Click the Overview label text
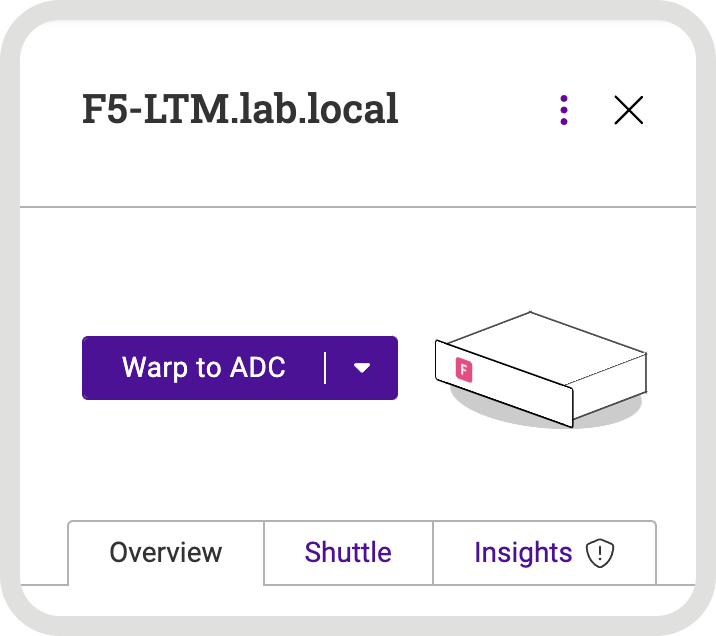The width and height of the screenshot is (716, 636). pyautogui.click(x=166, y=552)
